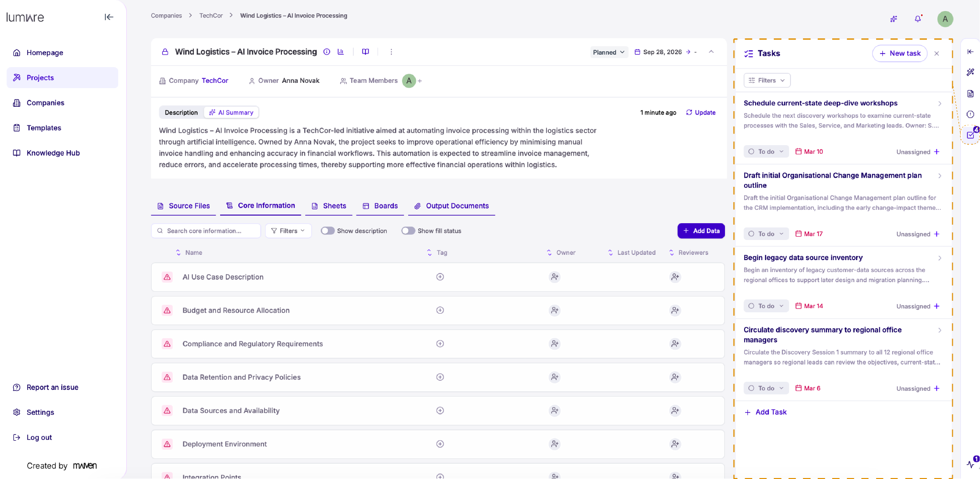Click Add Task at bottom of Tasks
The height and width of the screenshot is (479, 980).
(766, 412)
